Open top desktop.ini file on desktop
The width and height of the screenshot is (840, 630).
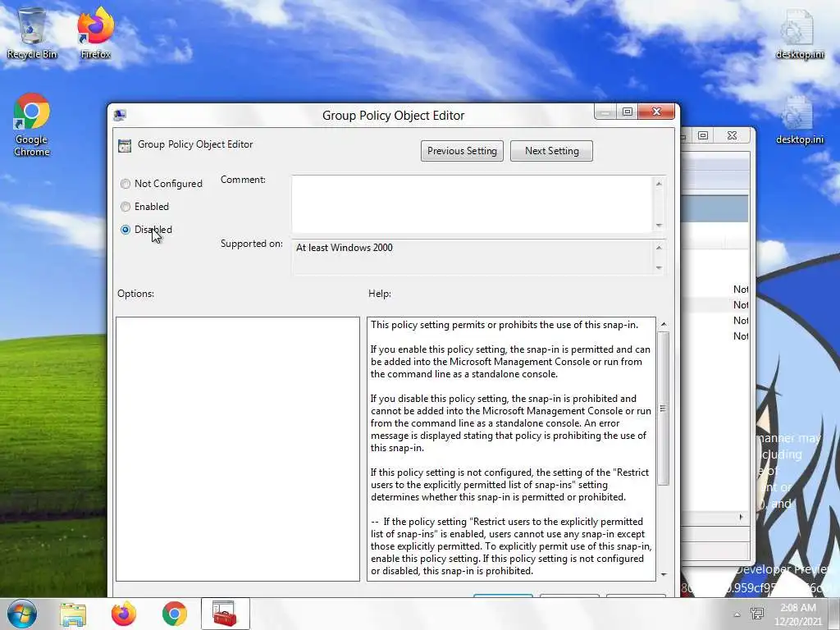point(799,33)
